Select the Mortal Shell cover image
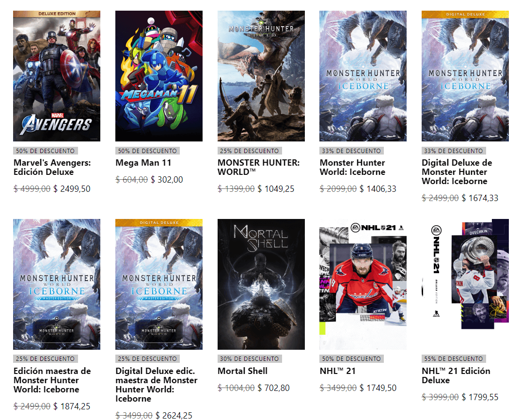 coord(261,284)
